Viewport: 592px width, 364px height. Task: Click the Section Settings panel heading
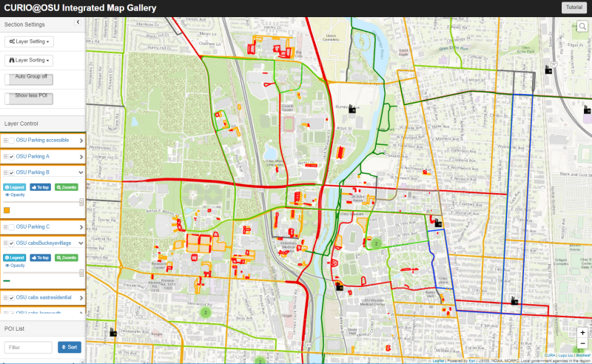tap(24, 24)
